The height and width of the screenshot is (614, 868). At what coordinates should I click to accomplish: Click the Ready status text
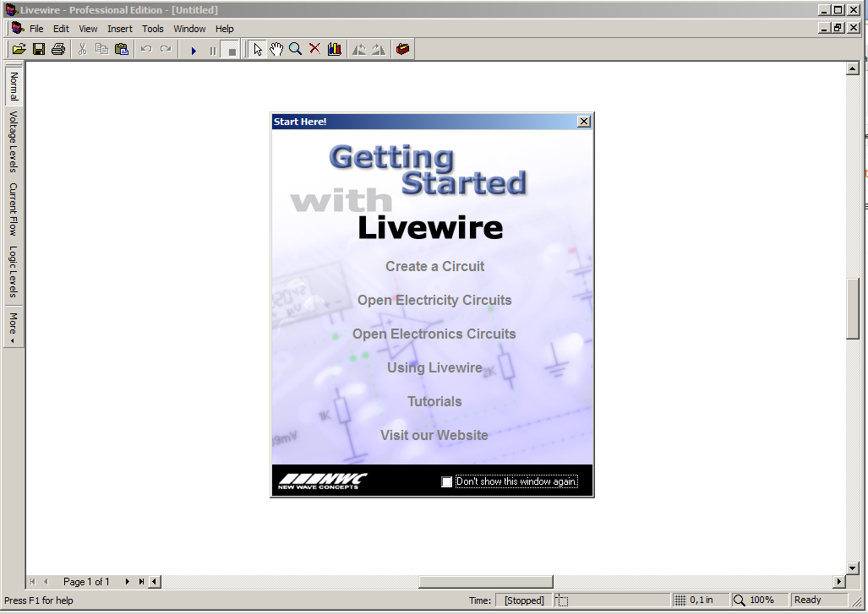coord(808,600)
